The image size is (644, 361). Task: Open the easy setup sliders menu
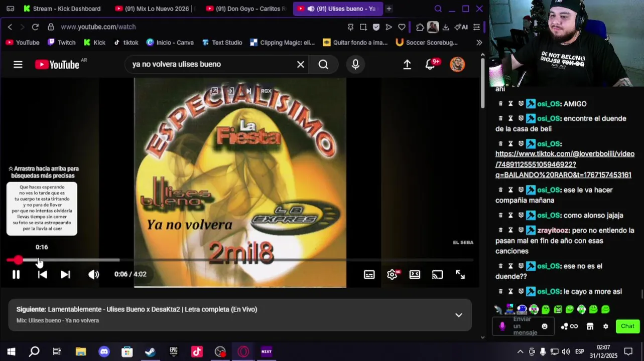[477, 27]
